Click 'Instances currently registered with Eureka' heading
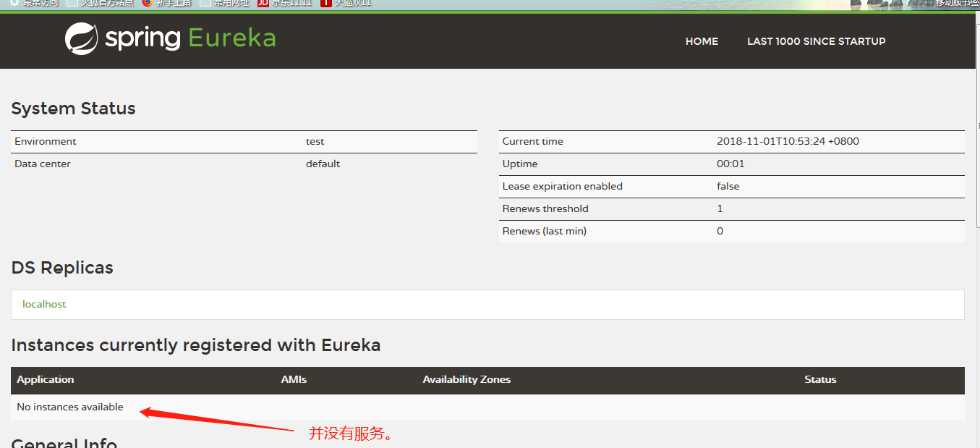 (x=196, y=345)
